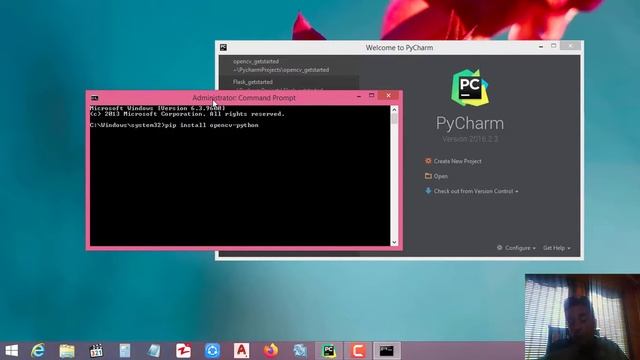The width and height of the screenshot is (640, 360).
Task: Click the Command Prompt scroll down arrow
Action: pyautogui.click(x=394, y=242)
